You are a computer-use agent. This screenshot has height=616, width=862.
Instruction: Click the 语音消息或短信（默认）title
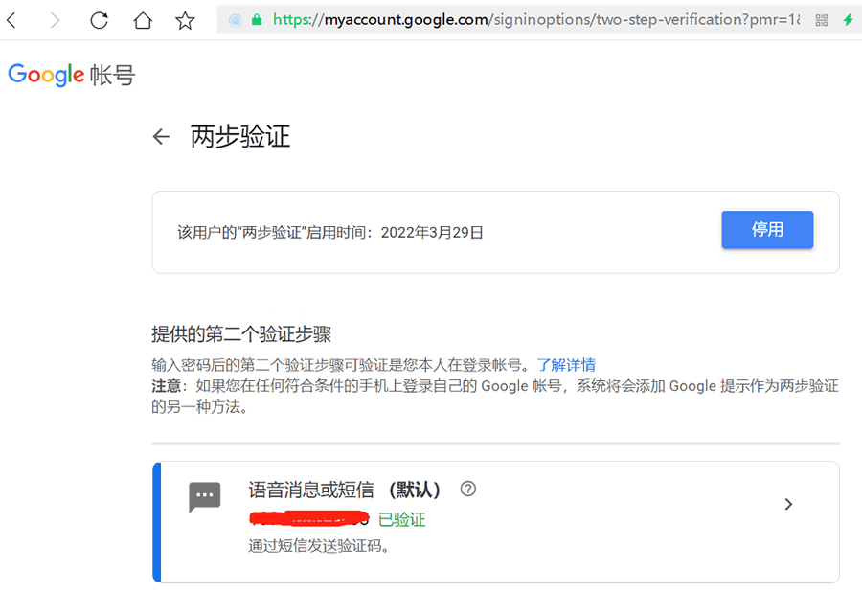[x=344, y=489]
